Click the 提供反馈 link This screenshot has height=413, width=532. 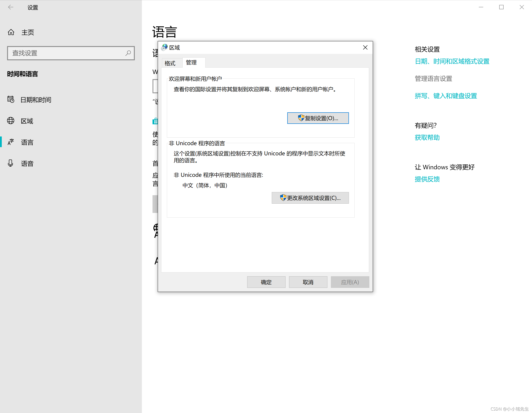pos(427,179)
